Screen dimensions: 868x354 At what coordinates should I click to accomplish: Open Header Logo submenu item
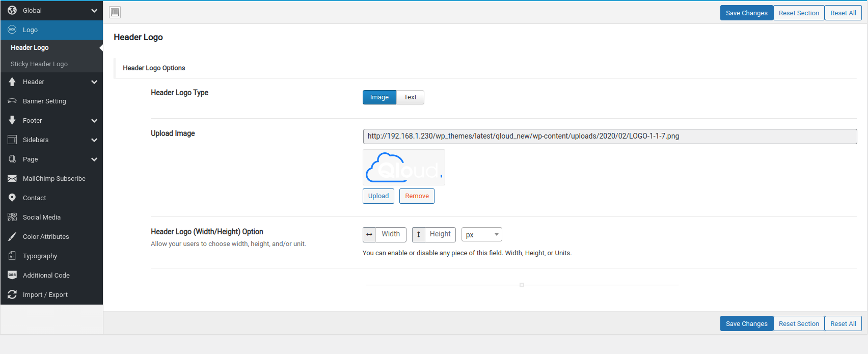(x=51, y=47)
